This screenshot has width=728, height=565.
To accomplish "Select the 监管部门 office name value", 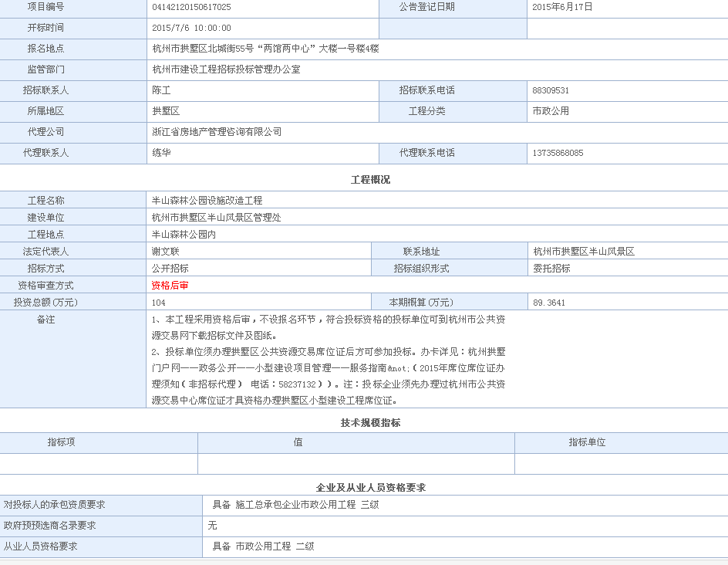I will 226,69.
